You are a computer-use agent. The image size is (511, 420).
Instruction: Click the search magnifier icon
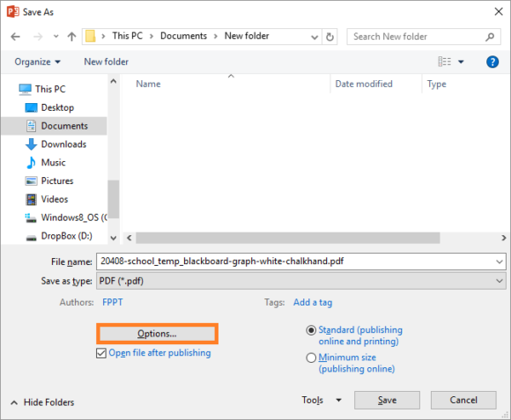click(490, 37)
